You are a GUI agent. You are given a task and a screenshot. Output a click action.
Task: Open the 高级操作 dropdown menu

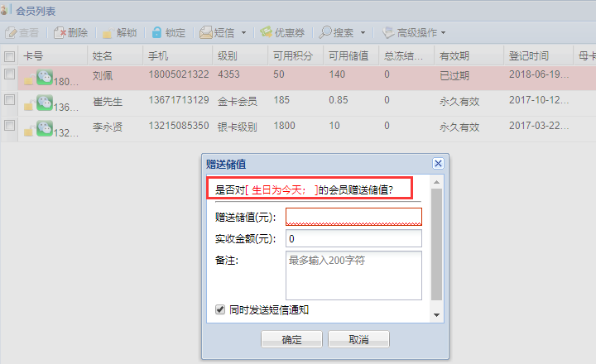coord(414,32)
